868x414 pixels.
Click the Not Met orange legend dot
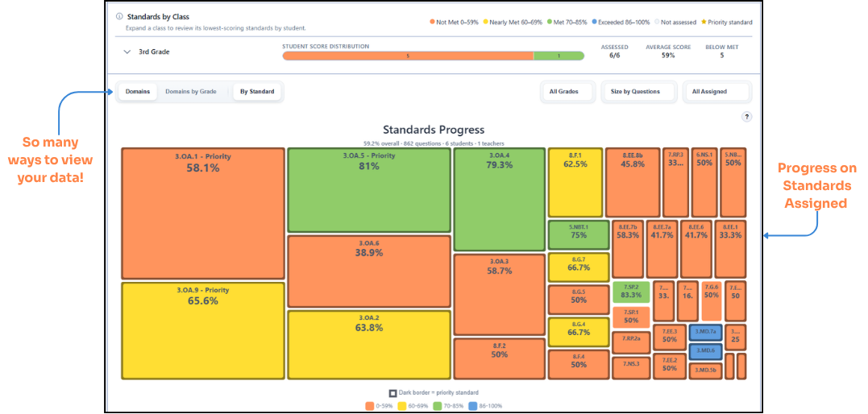[431, 23]
